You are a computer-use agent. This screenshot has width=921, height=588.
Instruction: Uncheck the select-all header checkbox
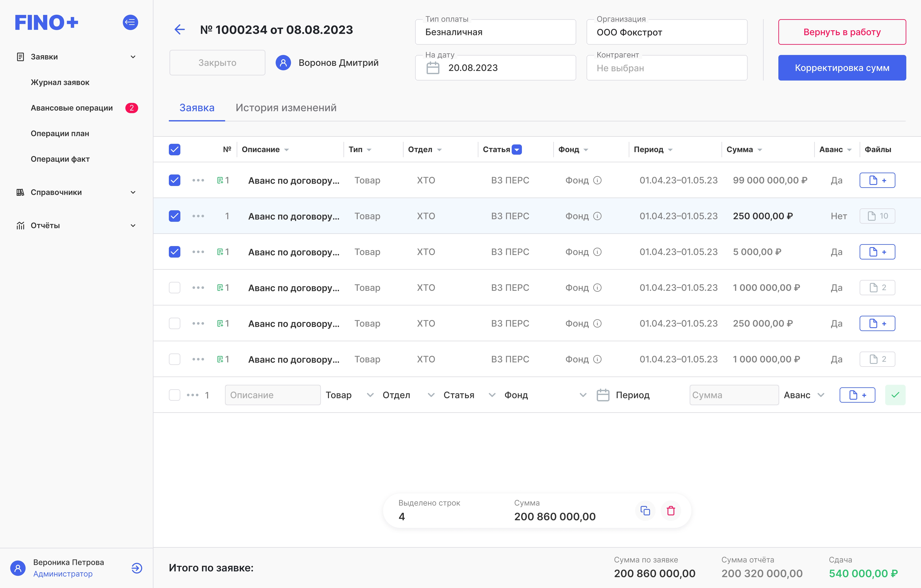pyautogui.click(x=174, y=150)
